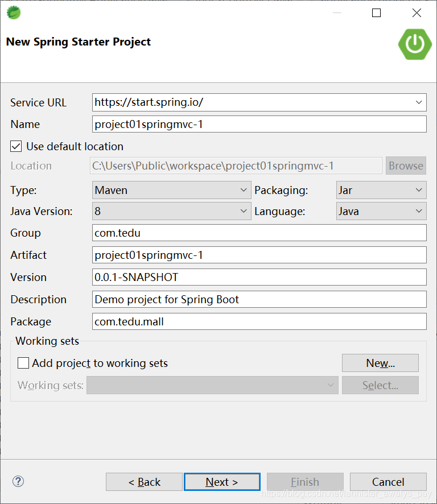Click the Spring leaf icon in title bar
This screenshot has width=437, height=504.
(13, 13)
